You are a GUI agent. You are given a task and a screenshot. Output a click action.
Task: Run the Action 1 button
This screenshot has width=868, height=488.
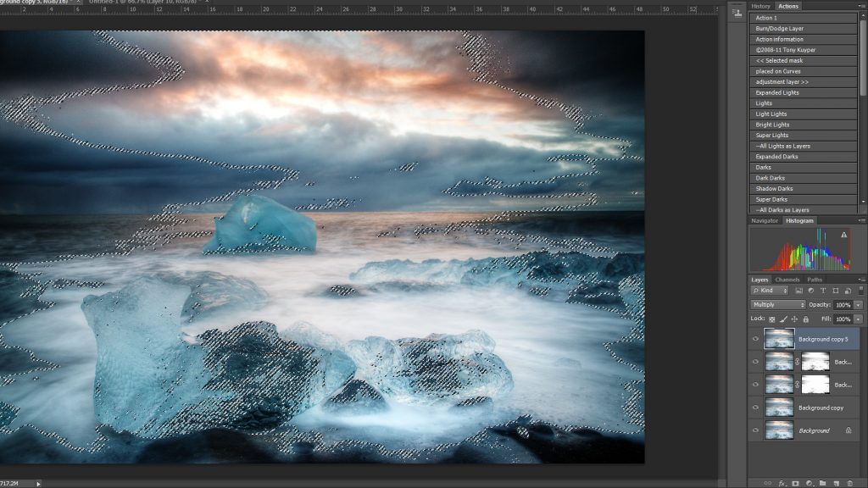click(x=804, y=18)
